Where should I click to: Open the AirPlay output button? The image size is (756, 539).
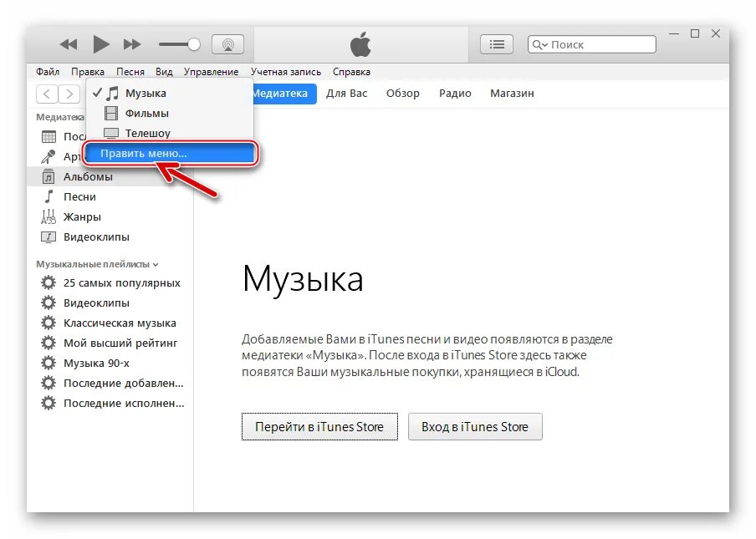(x=228, y=45)
